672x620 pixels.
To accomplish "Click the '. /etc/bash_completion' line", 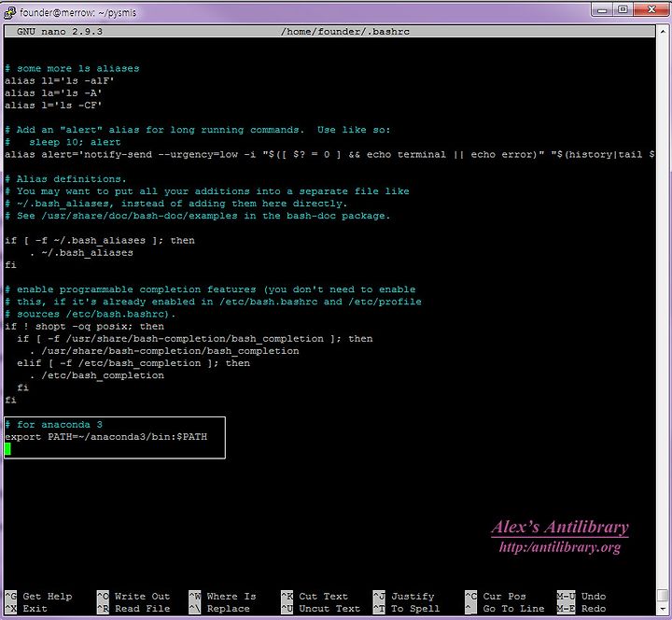I will coord(97,375).
